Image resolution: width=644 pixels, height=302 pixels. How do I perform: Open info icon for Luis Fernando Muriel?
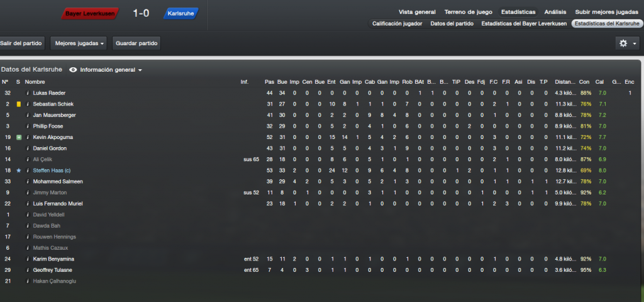(x=28, y=204)
